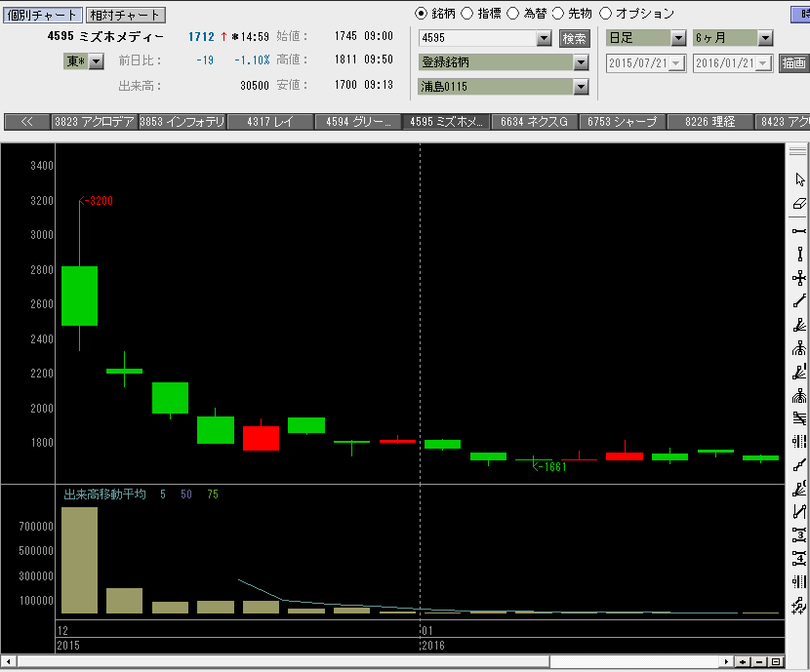
Task: Select the 指標 radio button
Action: click(467, 14)
